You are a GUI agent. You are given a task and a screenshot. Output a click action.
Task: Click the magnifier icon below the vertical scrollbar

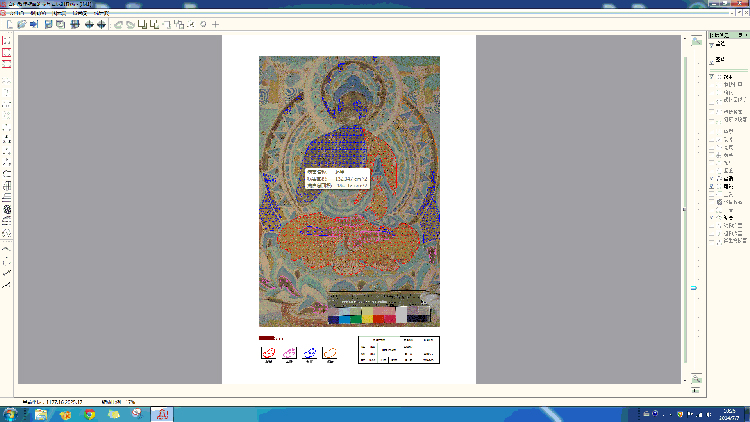coord(696,379)
